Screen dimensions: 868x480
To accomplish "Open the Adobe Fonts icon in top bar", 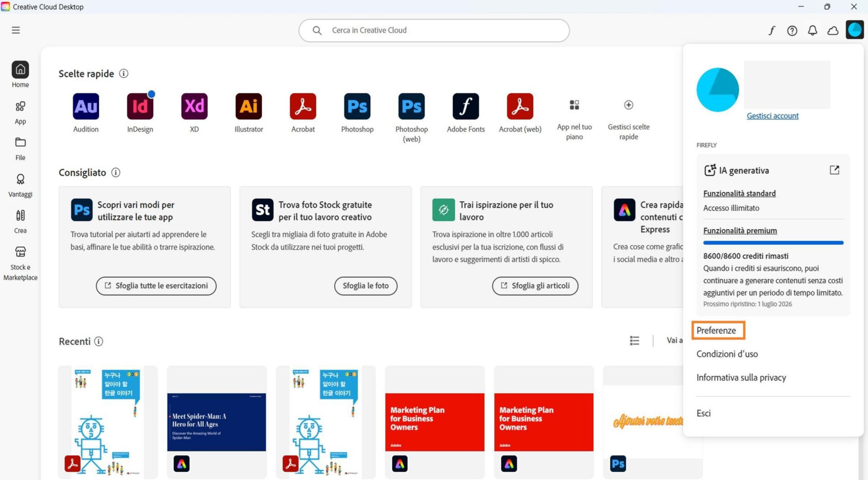I will tap(772, 30).
